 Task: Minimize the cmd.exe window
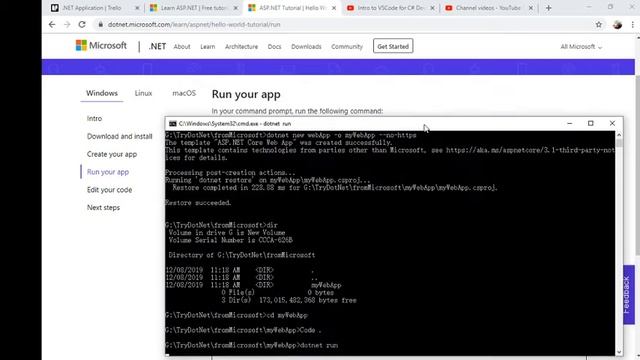569,123
